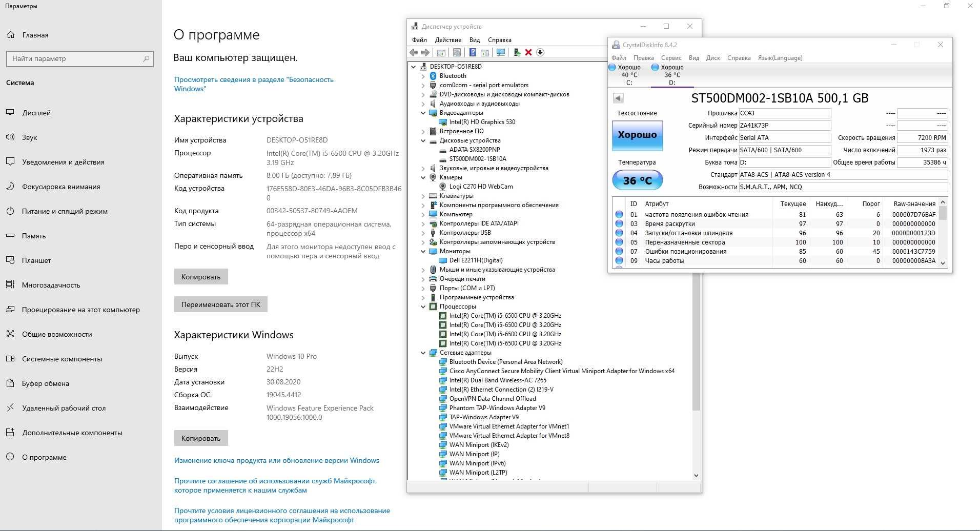The width and height of the screenshot is (980, 531).
Task: Click Копировать under device specifications
Action: [x=201, y=277]
